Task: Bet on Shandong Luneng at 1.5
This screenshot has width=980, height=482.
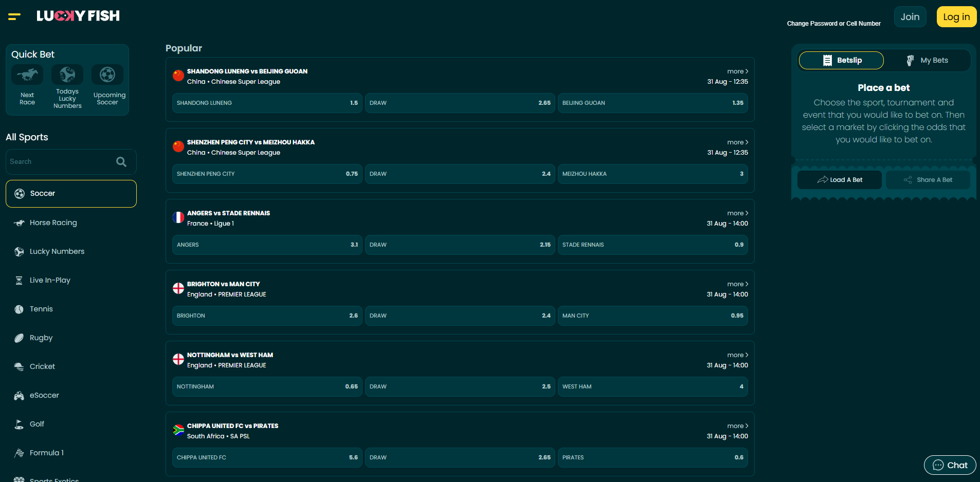Action: [x=267, y=103]
